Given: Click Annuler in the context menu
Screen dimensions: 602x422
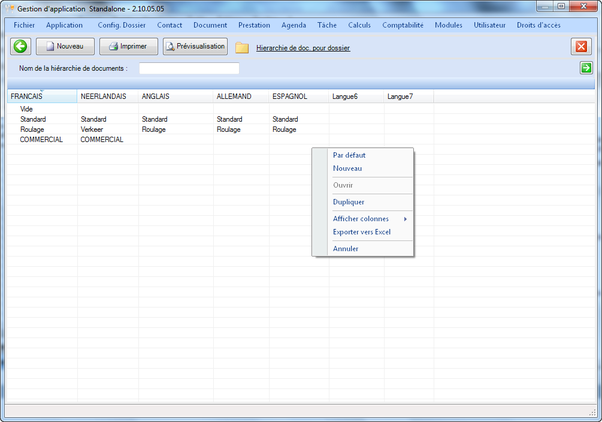Looking at the screenshot, I should (x=346, y=248).
